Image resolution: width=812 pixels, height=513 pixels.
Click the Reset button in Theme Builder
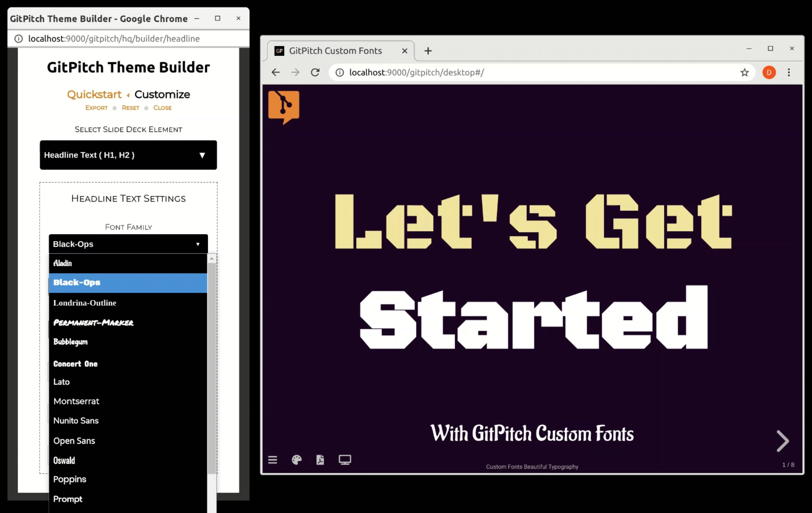click(x=130, y=107)
